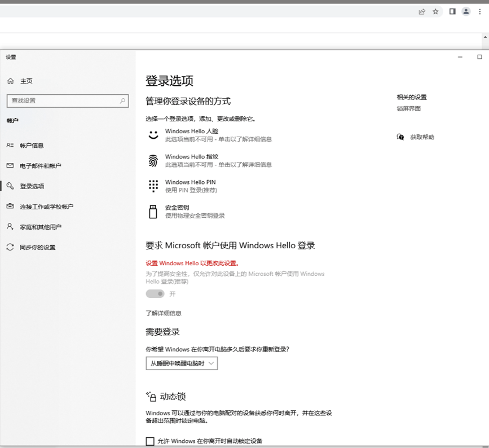This screenshot has width=489, height=448.
Task: Click the briefcase icon for 连接工作或学校帐户
Action: pyautogui.click(x=10, y=206)
